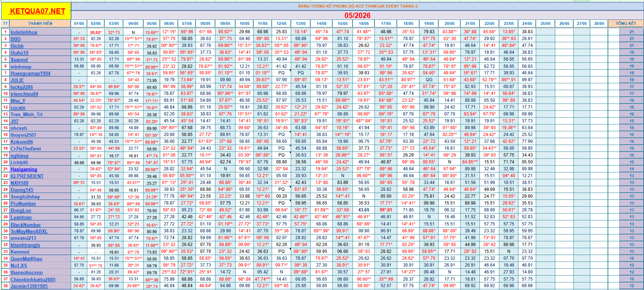Select the 84.85*** cell in Lichly85's row
Screen dimensions: 644x290
click(470, 162)
